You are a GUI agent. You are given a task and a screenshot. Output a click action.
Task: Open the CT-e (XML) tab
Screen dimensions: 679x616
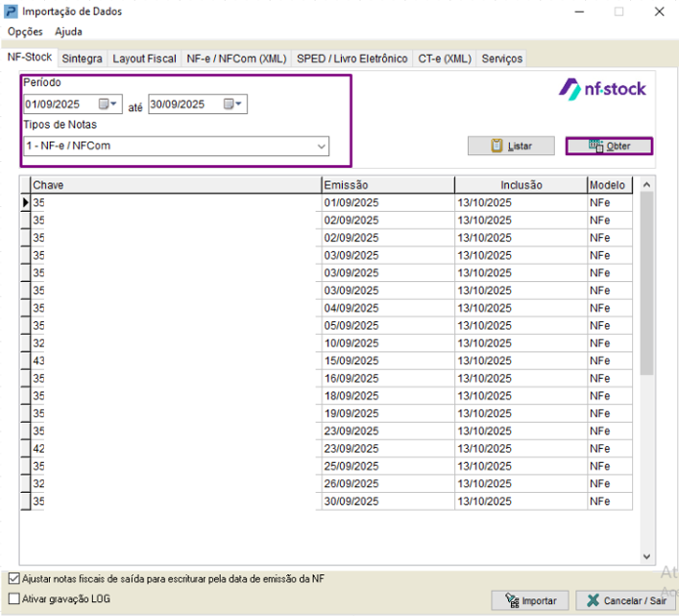point(445,59)
